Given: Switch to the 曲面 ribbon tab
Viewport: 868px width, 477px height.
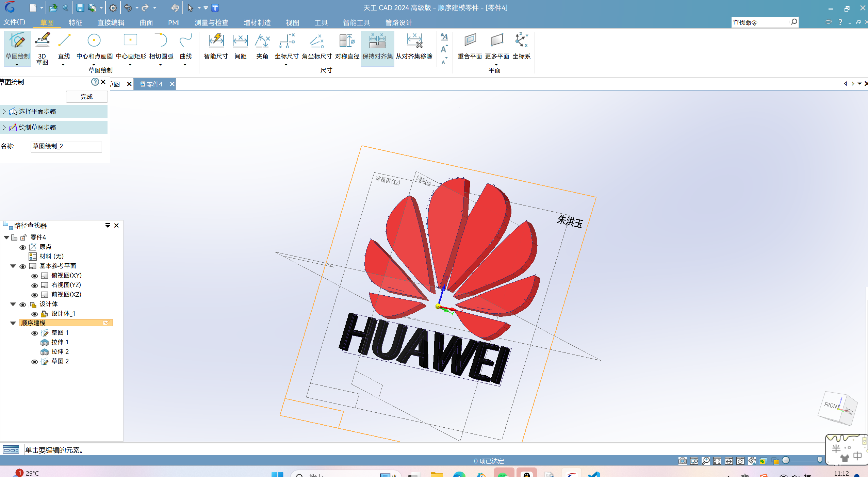Looking at the screenshot, I should (x=146, y=22).
